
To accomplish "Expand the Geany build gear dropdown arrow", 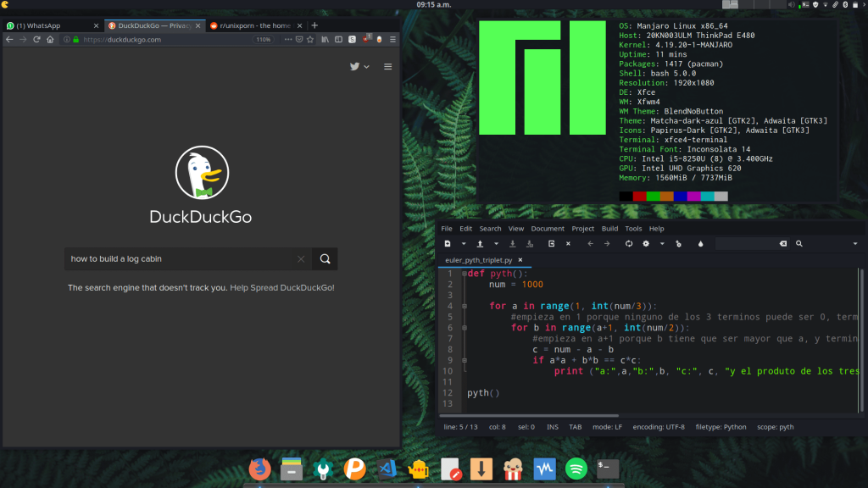I will [661, 244].
